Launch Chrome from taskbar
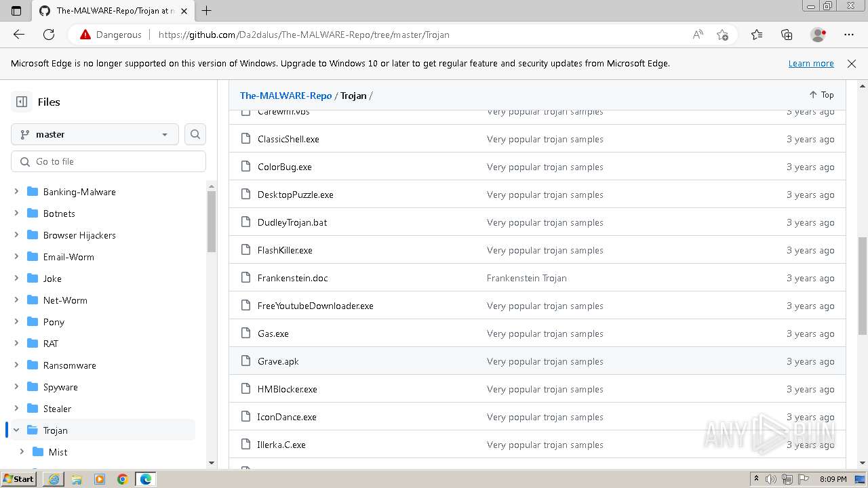This screenshot has height=488, width=868. [123, 479]
